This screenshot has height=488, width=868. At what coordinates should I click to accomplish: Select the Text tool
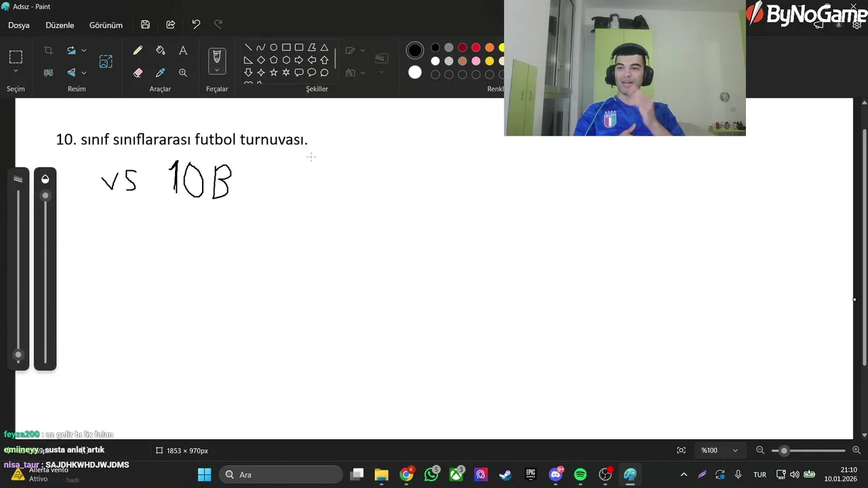(x=183, y=50)
